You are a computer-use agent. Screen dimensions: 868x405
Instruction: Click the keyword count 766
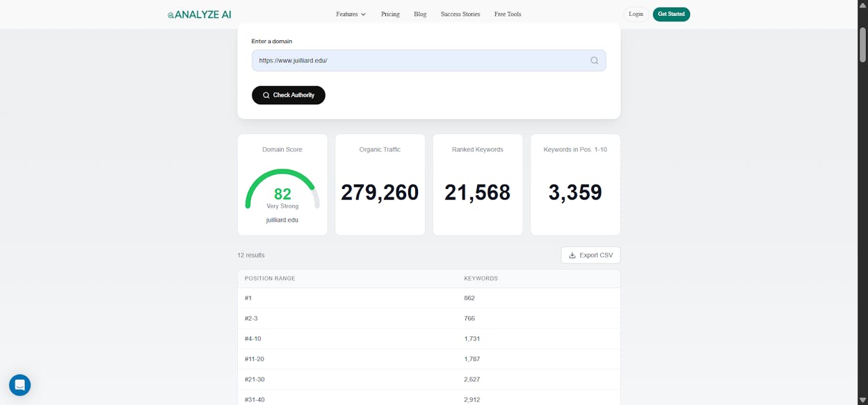tap(469, 318)
